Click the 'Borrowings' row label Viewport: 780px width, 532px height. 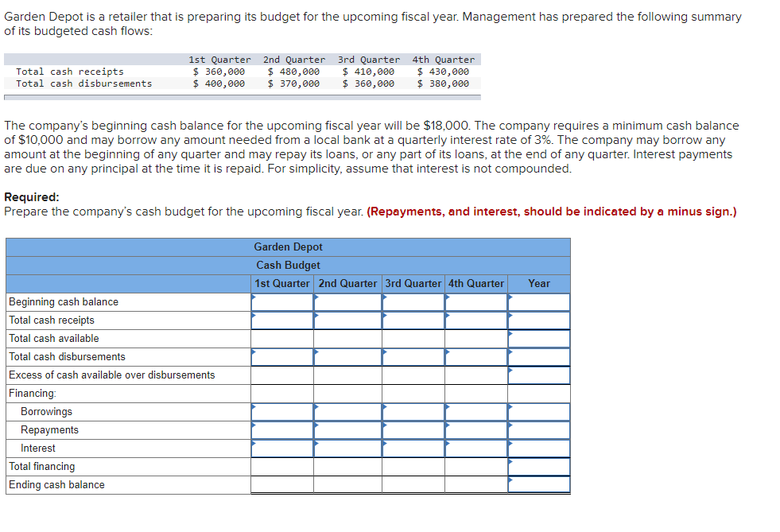click(x=46, y=412)
